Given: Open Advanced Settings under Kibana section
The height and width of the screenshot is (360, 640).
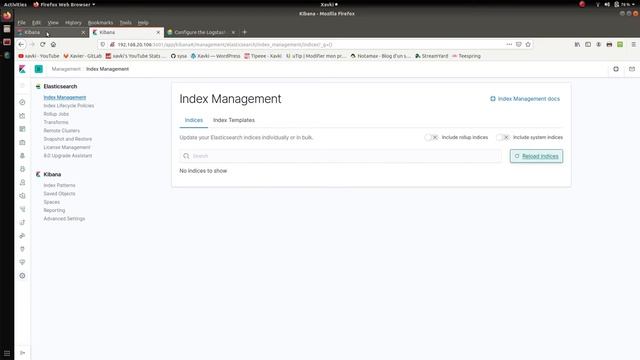Looking at the screenshot, I should tap(64, 219).
